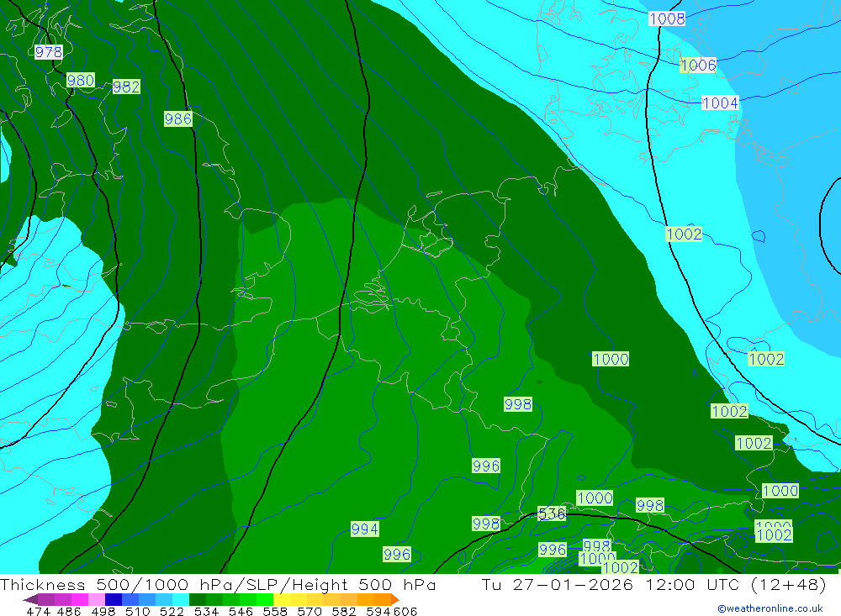Click the 978 isobar pressure label

[x=48, y=52]
